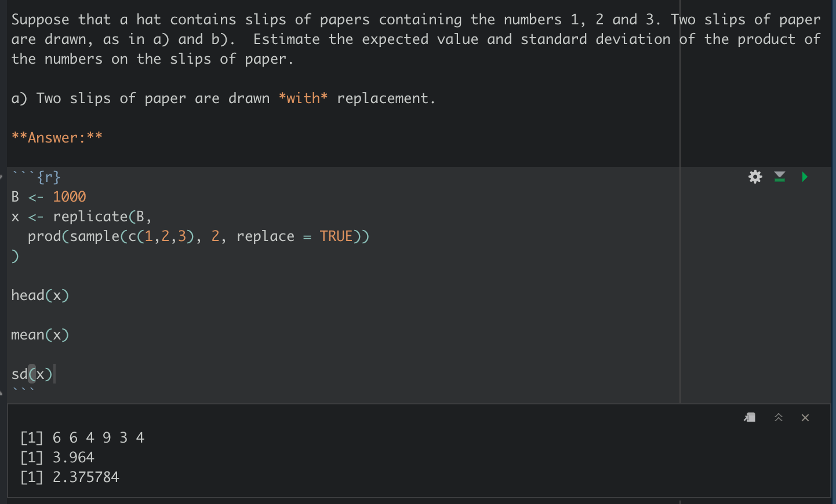
Task: Run the current R chunk
Action: [805, 177]
